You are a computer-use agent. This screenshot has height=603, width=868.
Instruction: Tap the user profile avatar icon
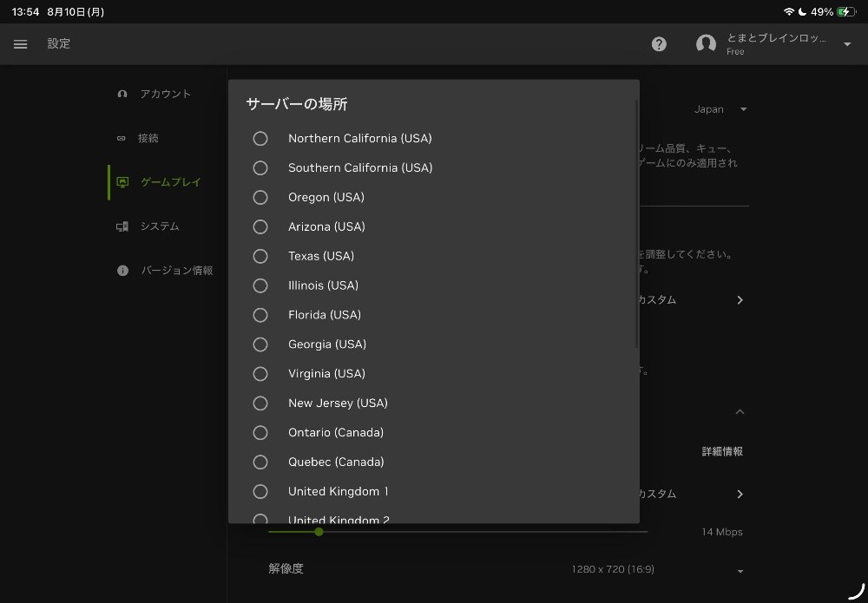pyautogui.click(x=706, y=43)
